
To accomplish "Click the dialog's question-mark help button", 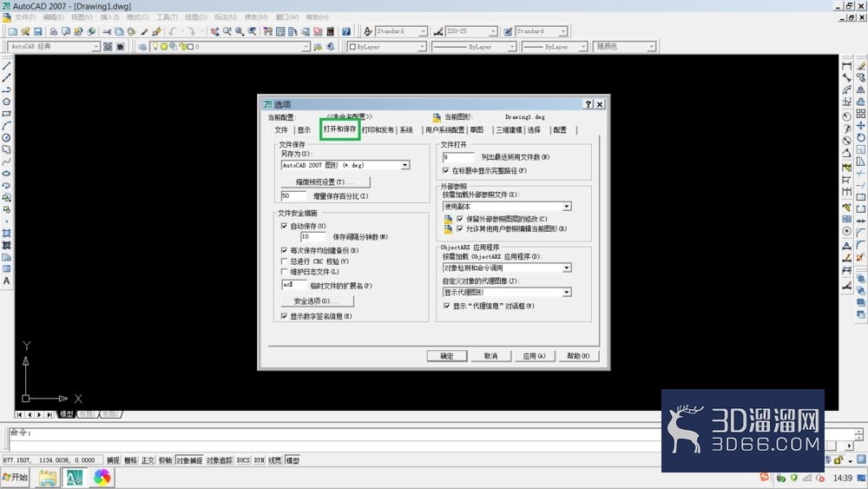I will tap(589, 104).
